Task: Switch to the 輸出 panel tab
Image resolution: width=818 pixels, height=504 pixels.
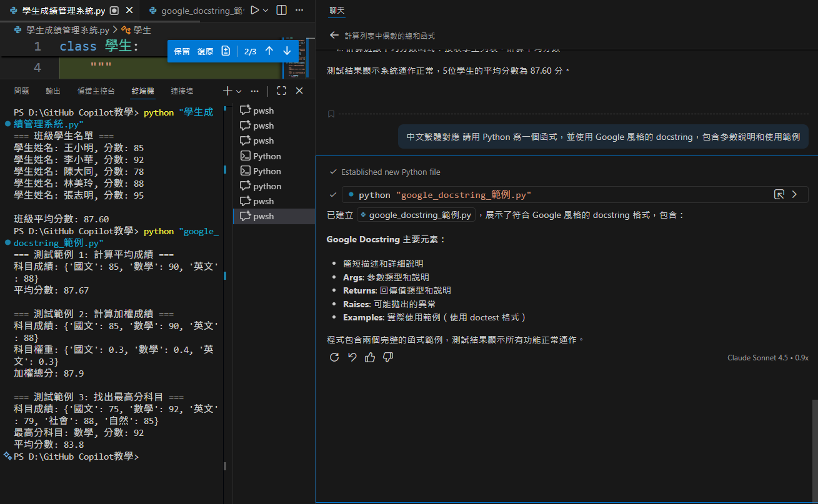Action: tap(53, 91)
